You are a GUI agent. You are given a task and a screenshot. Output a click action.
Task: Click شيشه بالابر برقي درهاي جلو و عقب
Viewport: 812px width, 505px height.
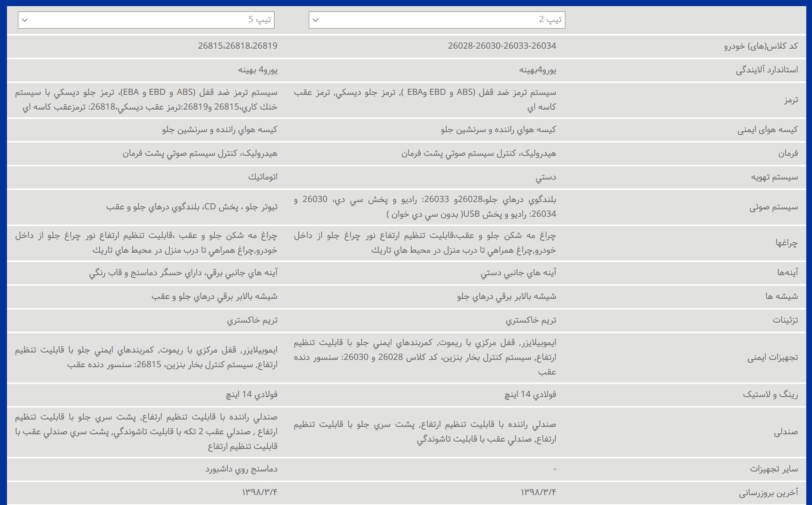point(214,296)
